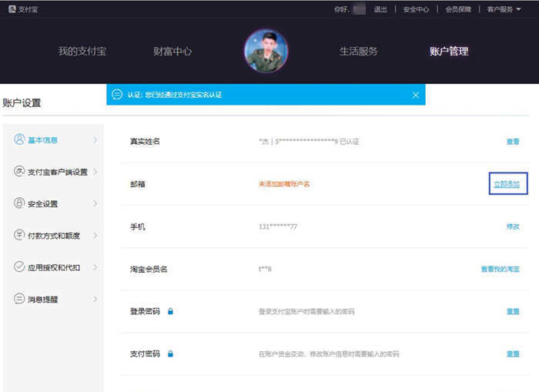The image size is (539, 392).
Task: Click 重置 link in 登录密码 row
Action: point(513,311)
